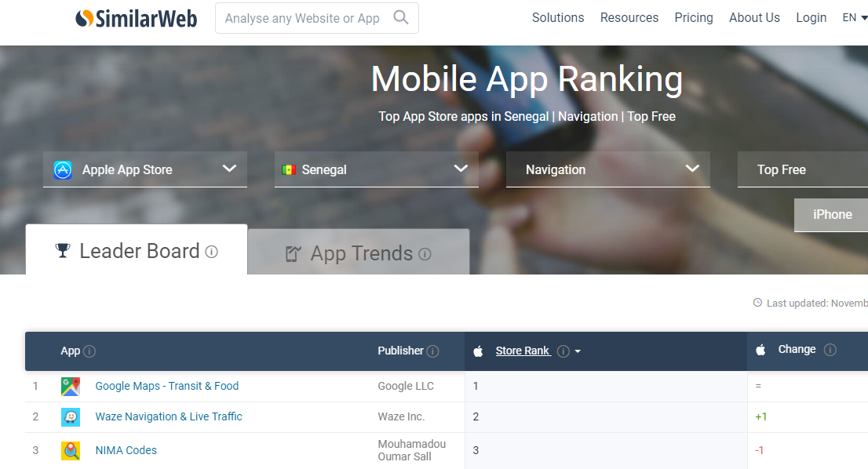
Task: Switch to the App Trends tab
Action: pos(359,253)
